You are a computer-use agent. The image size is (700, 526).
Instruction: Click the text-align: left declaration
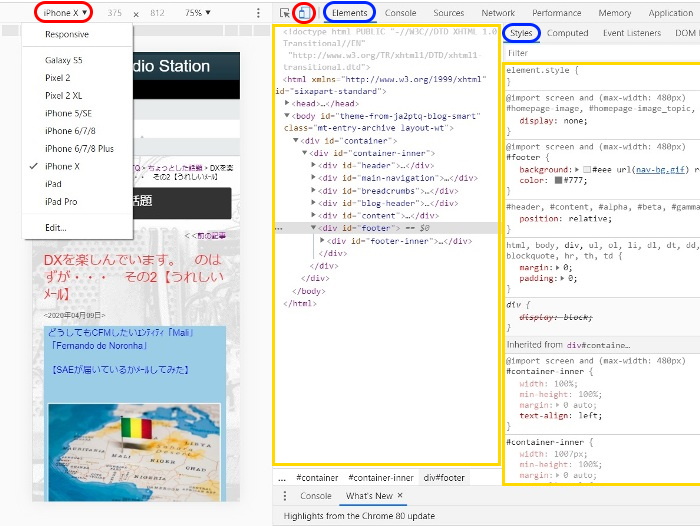pyautogui.click(x=560, y=415)
